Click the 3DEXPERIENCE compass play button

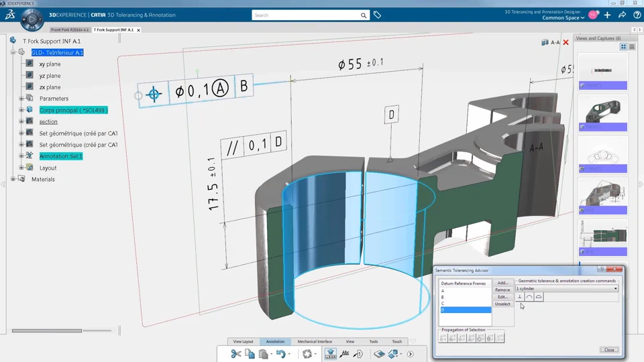[x=32, y=19]
